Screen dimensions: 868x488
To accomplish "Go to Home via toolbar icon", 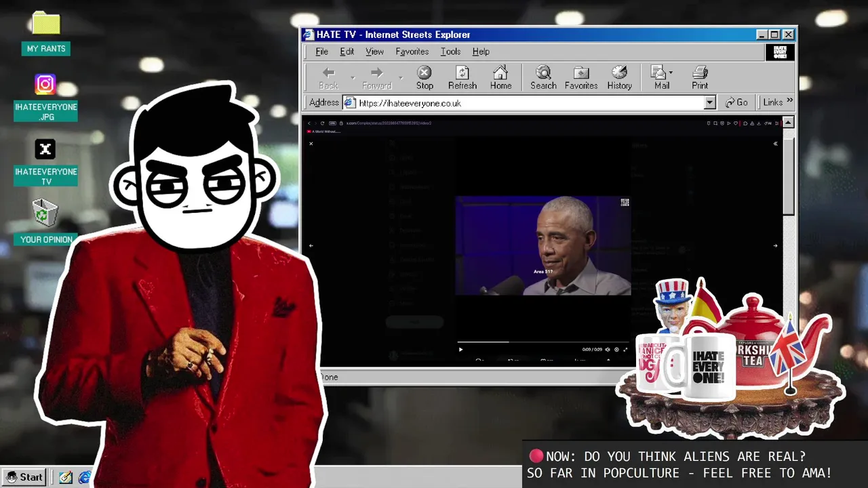I will (500, 78).
